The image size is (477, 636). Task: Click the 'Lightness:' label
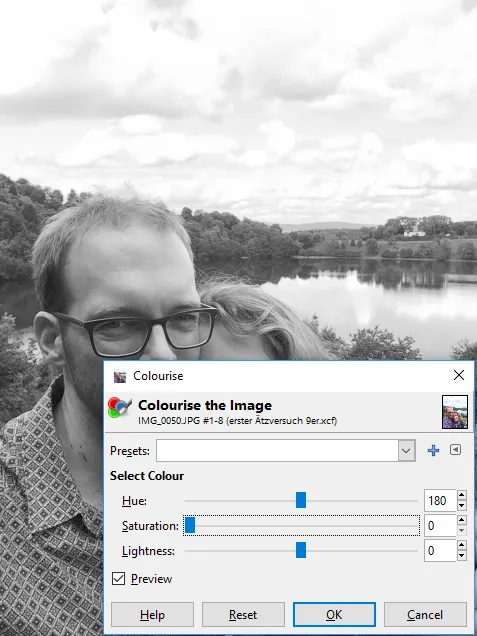click(x=148, y=551)
